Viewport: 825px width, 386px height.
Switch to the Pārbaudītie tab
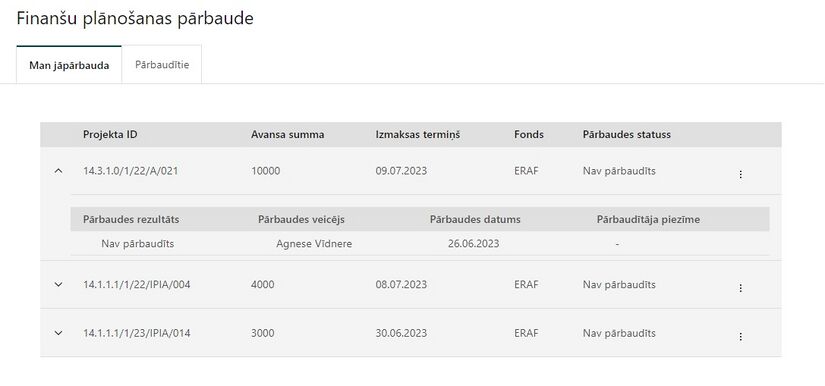click(x=162, y=65)
